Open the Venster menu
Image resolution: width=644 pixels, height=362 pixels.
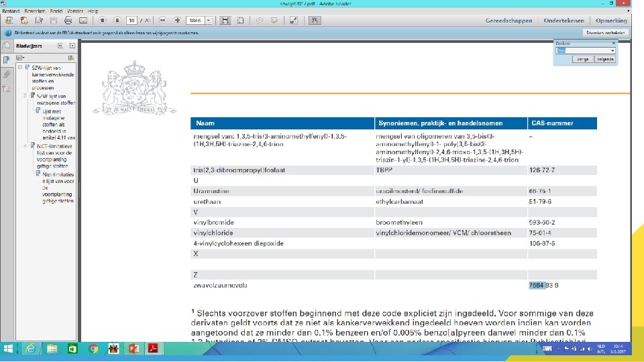74,11
